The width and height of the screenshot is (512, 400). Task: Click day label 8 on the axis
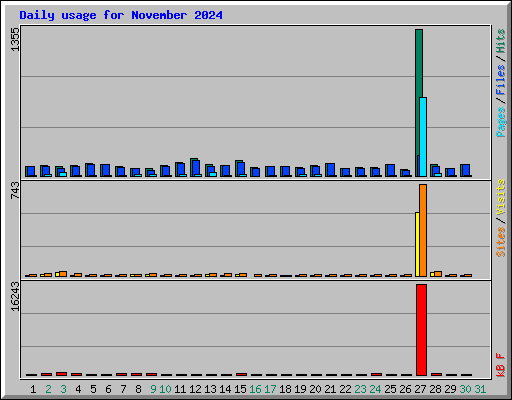(x=138, y=389)
